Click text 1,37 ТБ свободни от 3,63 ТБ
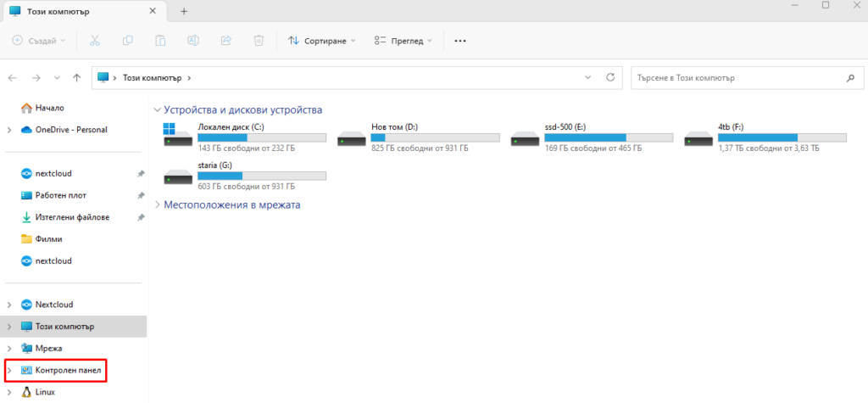Viewport: 868px width, 403px height. [768, 148]
